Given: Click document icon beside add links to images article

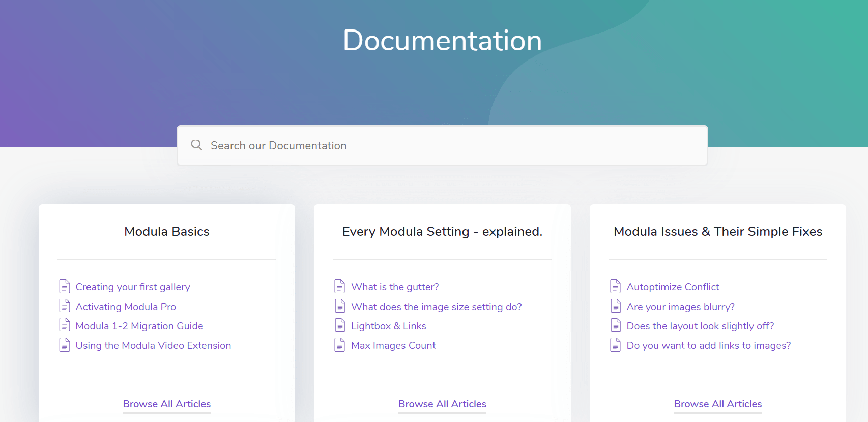Looking at the screenshot, I should pyautogui.click(x=616, y=345).
